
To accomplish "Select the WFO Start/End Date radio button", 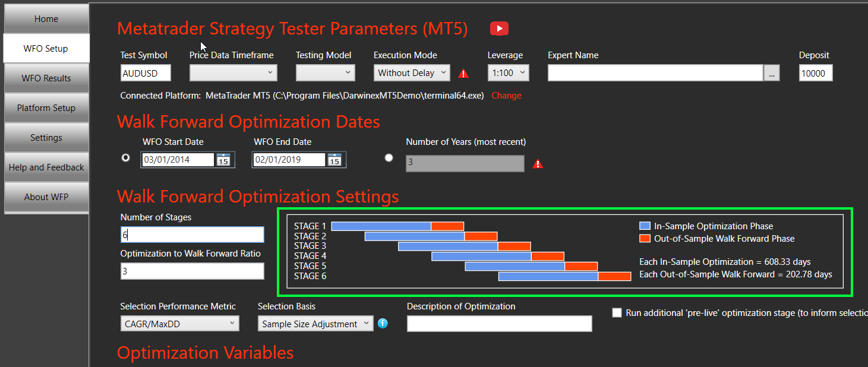I will (x=125, y=158).
